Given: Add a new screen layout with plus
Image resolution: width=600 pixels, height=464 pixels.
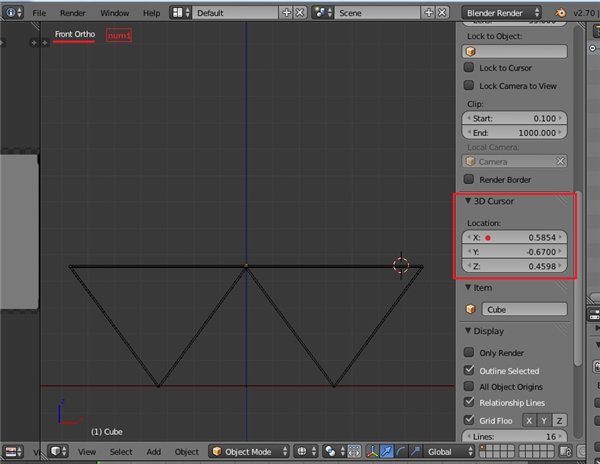Looking at the screenshot, I should click(287, 14).
